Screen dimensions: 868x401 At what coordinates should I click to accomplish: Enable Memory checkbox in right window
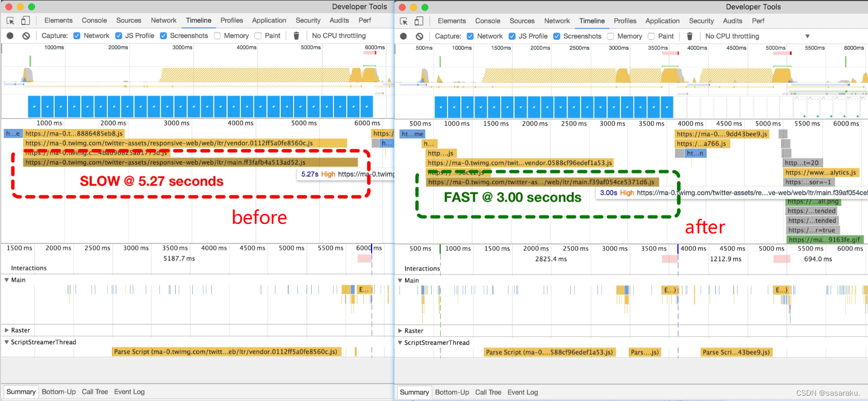(611, 36)
